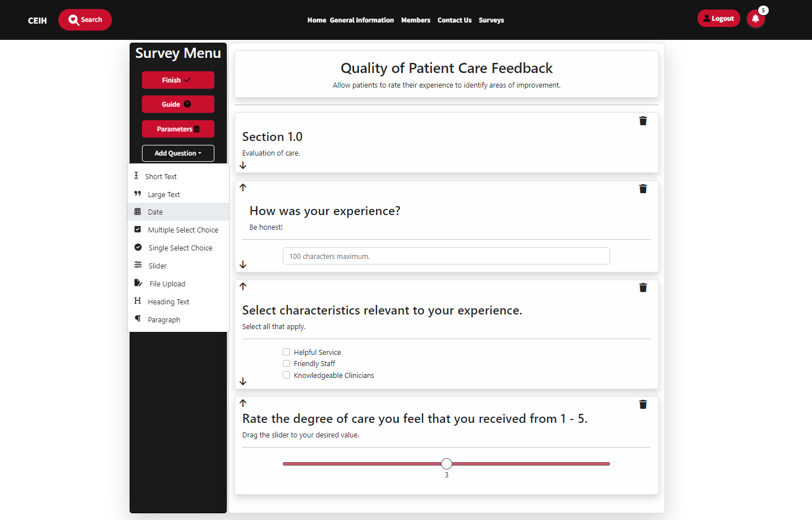Select Single Select Choice question type
Viewport: 812px width, 520px height.
[180, 248]
